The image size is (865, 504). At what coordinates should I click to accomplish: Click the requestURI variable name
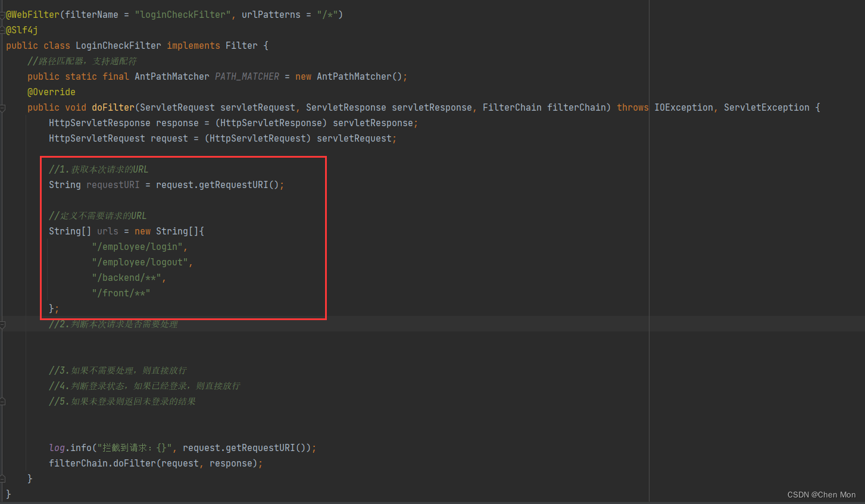[x=113, y=184]
